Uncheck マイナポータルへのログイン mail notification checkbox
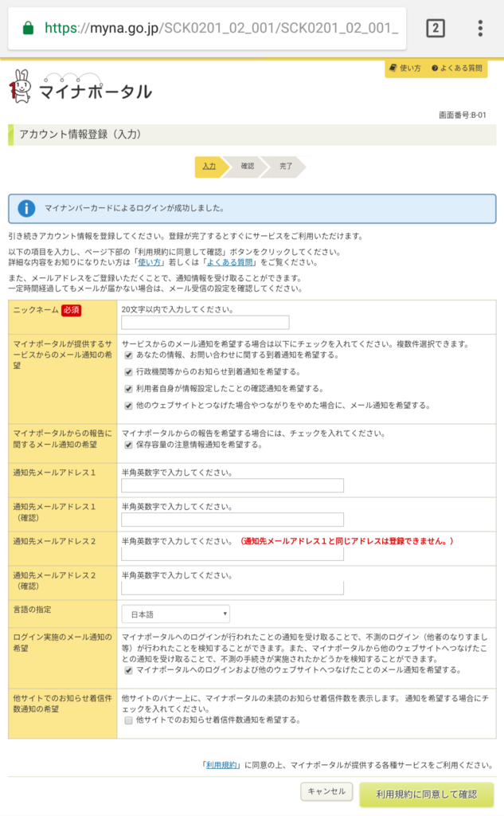Viewport: 504px width, 816px height. [x=128, y=670]
